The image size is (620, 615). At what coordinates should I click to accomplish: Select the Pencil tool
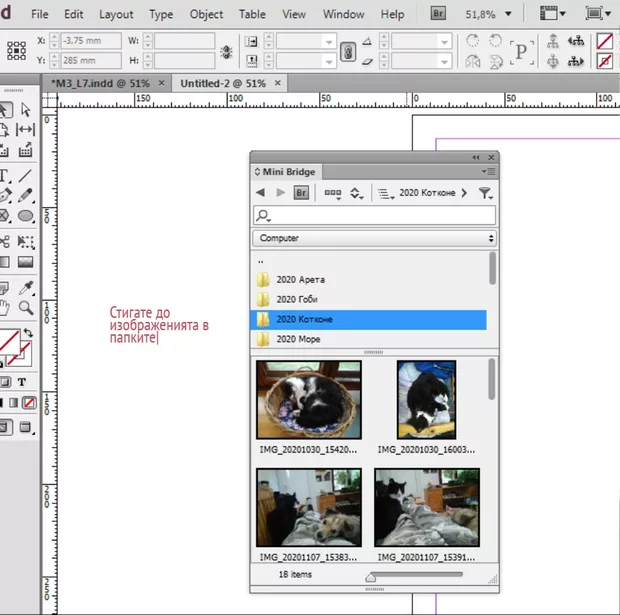point(26,196)
